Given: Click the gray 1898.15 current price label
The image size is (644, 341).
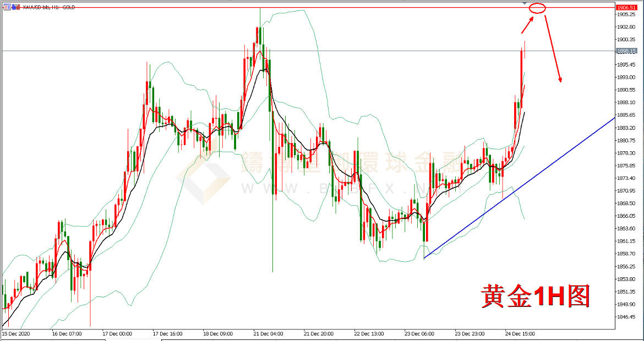Looking at the screenshot, I should click(626, 51).
